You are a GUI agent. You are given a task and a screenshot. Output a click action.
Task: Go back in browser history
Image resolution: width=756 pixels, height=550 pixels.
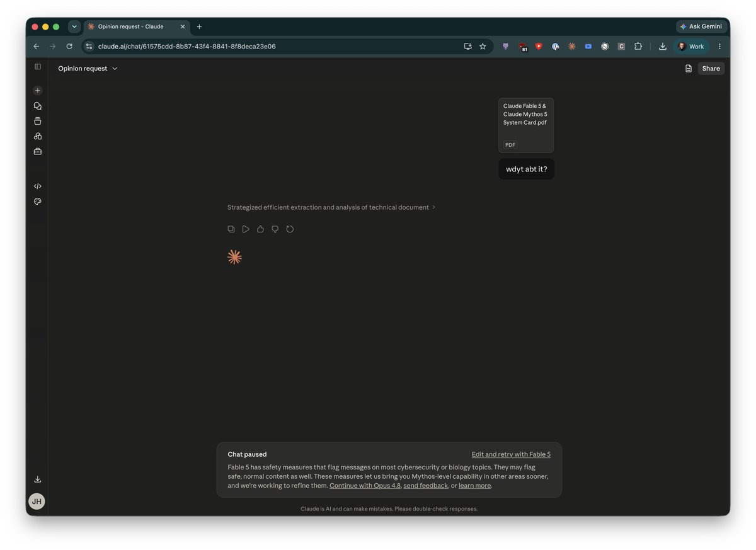pos(36,47)
